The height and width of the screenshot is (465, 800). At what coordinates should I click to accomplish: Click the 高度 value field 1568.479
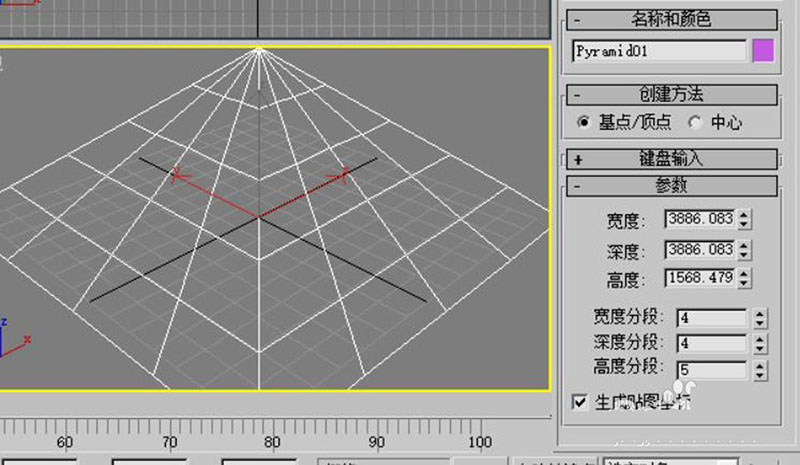(699, 278)
